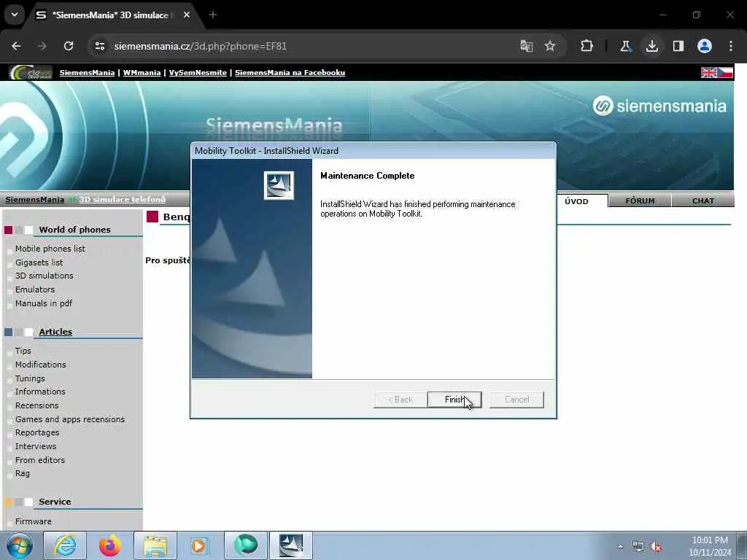The image size is (747, 560).
Task: Open the browser downloads icon
Action: click(651, 46)
